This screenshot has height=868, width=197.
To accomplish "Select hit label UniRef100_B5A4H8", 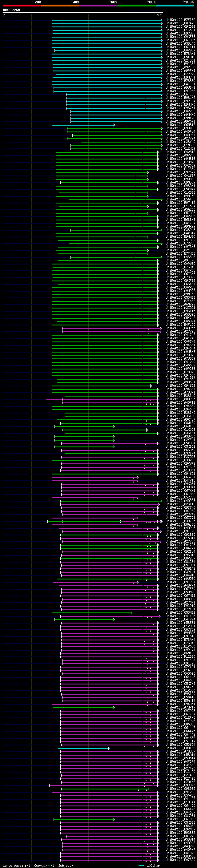I will (180, 200).
